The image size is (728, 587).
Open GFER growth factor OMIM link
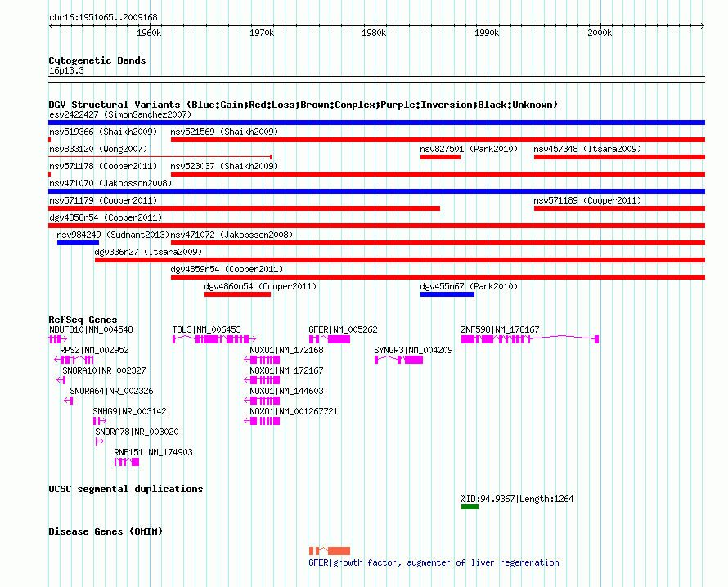point(434,562)
